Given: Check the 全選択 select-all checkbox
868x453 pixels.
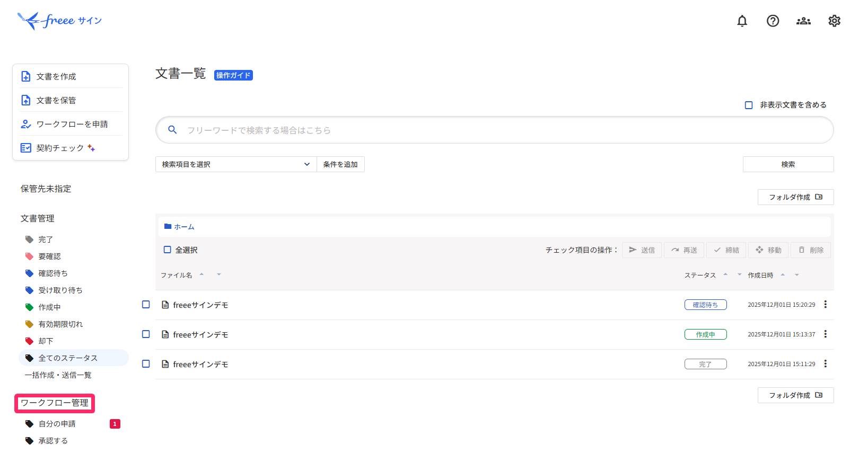Looking at the screenshot, I should coord(167,250).
